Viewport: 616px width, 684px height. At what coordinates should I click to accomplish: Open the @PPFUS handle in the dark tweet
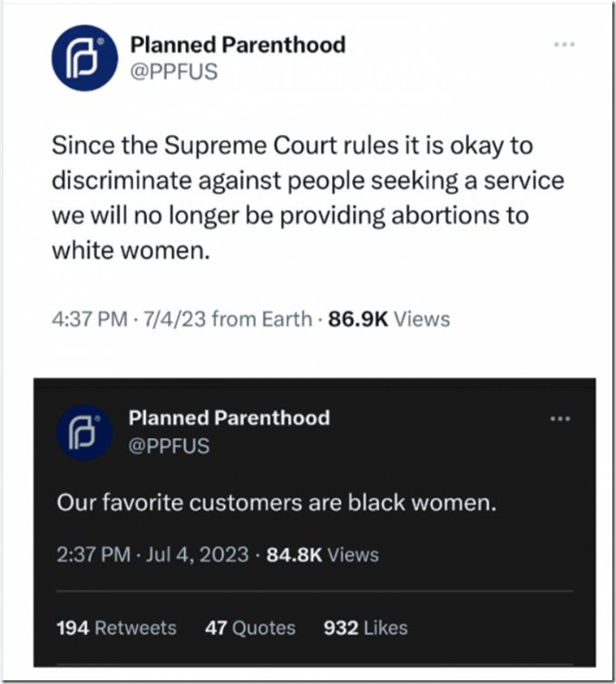[x=169, y=445]
